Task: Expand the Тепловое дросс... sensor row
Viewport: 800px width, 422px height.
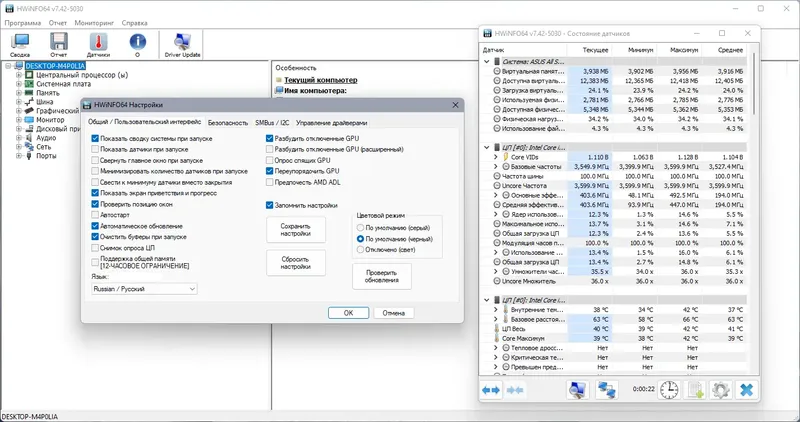Action: 496,348
